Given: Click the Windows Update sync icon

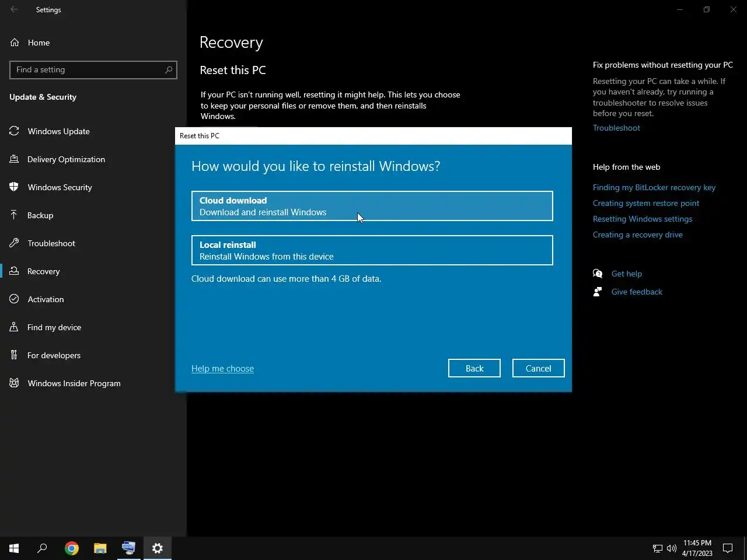Looking at the screenshot, I should [x=14, y=131].
